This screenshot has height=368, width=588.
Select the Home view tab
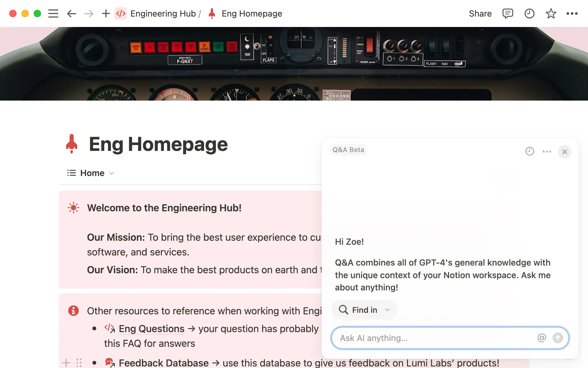pyautogui.click(x=92, y=173)
